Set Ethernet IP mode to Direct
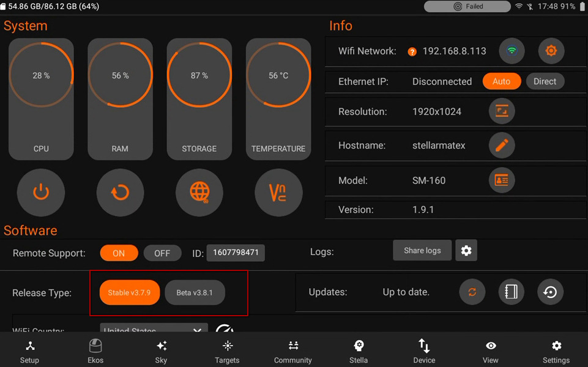The image size is (588, 367). pos(545,81)
